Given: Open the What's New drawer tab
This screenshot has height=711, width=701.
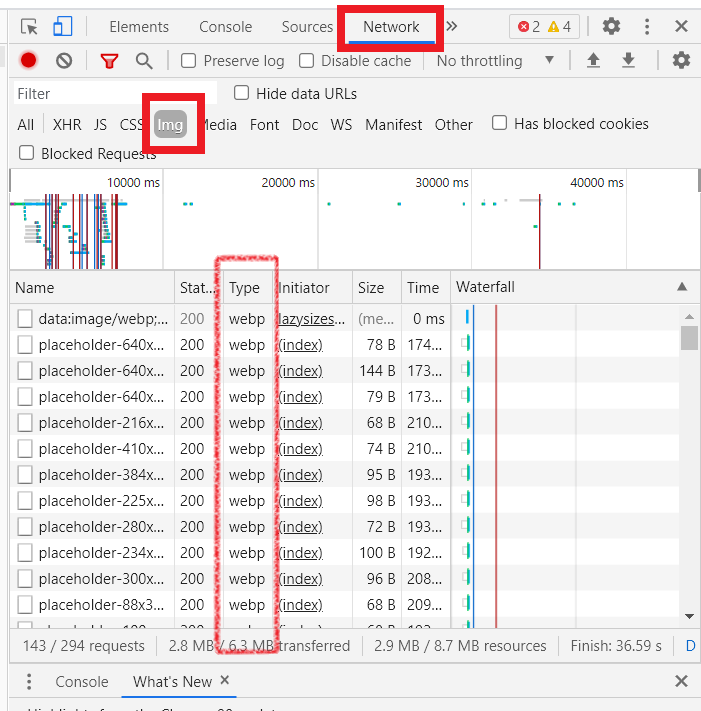Looking at the screenshot, I should [x=172, y=682].
